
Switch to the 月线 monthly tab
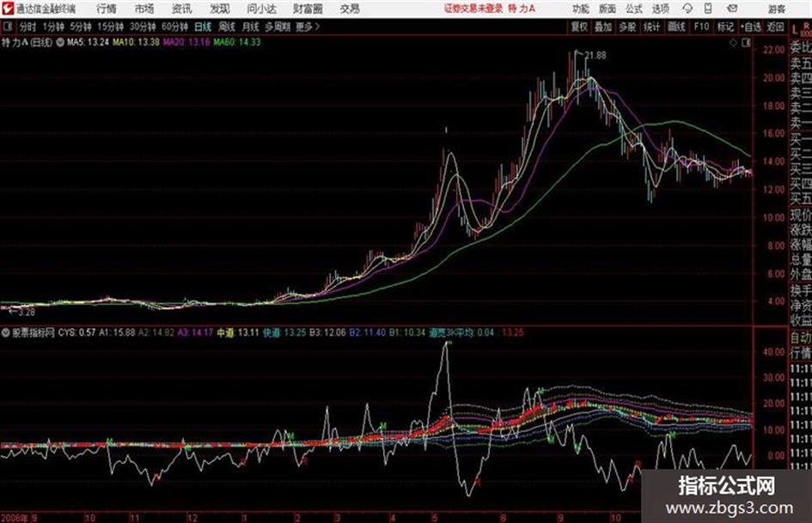tap(250, 27)
